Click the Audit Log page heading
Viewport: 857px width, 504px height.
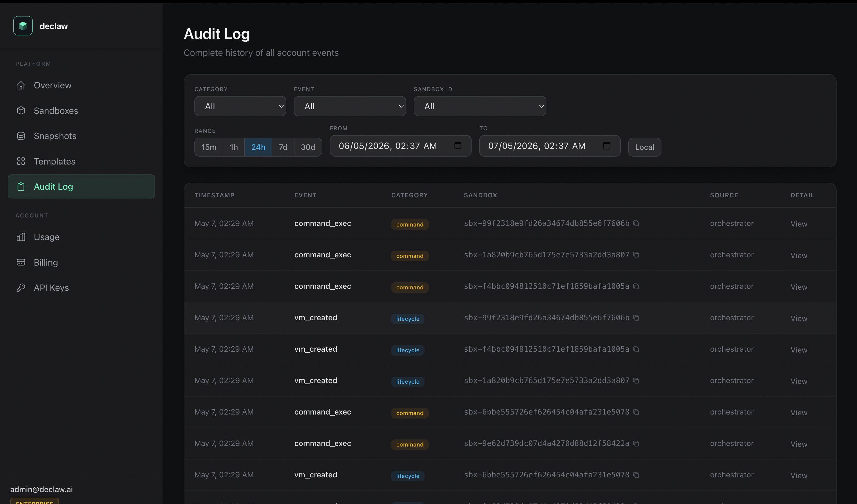217,34
